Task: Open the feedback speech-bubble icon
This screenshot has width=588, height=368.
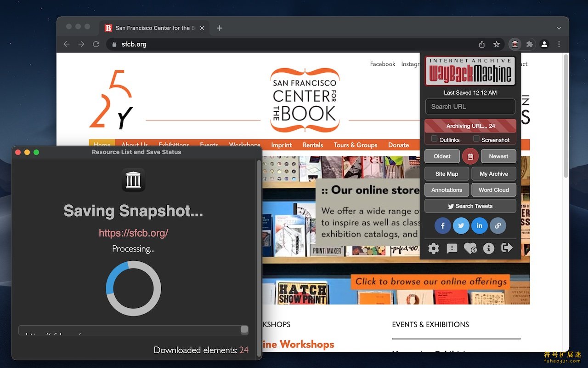Action: 452,248
